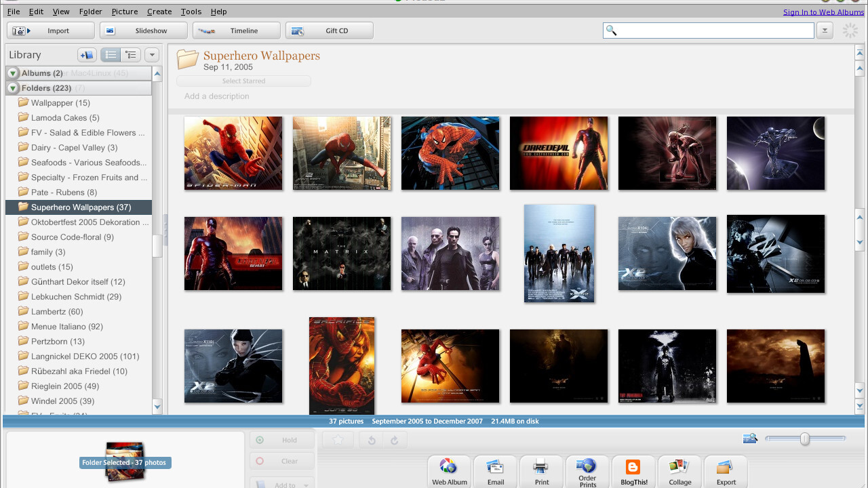Image resolution: width=868 pixels, height=488 pixels.
Task: Click the Sign In to Web Albums link
Action: pos(823,12)
